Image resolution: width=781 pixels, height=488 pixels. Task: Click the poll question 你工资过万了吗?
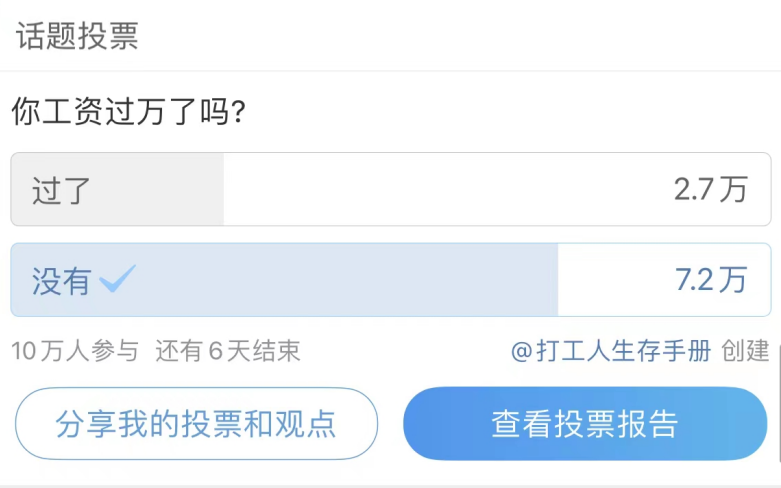129,111
